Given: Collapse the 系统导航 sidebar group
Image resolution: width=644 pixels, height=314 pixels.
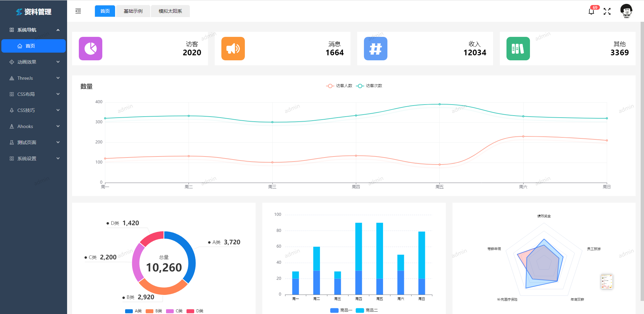Looking at the screenshot, I should click(34, 30).
